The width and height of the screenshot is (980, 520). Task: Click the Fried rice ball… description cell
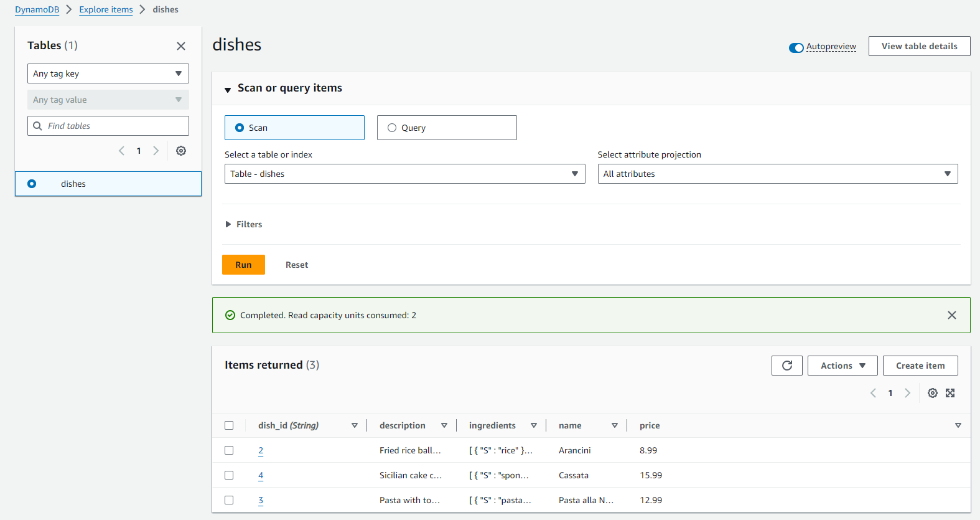click(410, 450)
